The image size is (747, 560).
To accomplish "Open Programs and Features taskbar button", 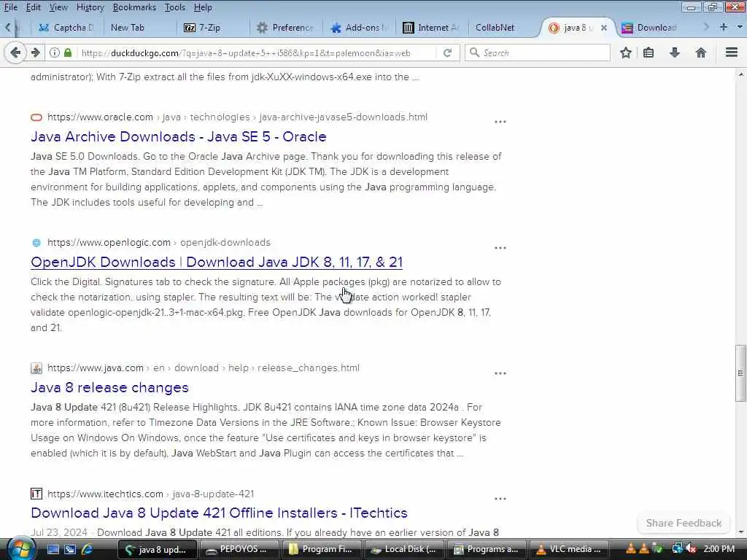I will coord(487,550).
